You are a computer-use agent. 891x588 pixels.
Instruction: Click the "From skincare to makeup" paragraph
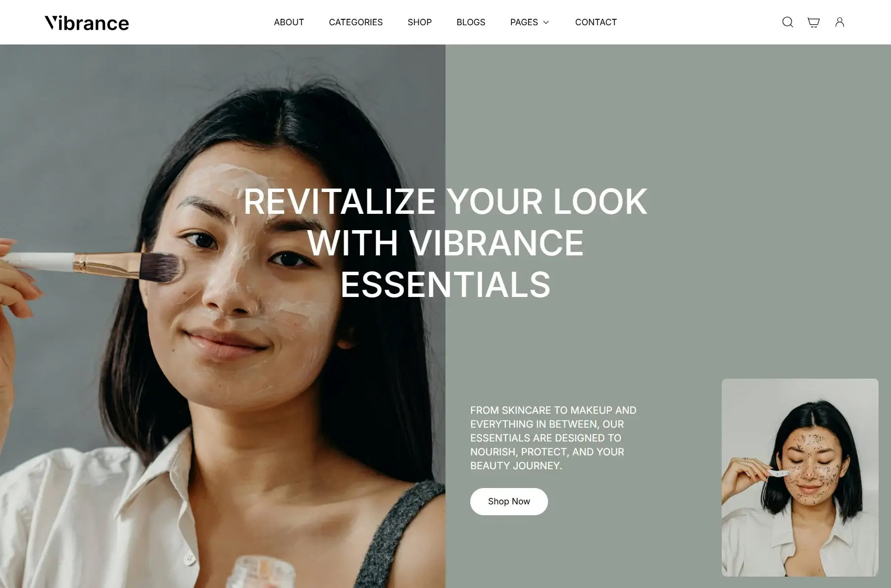pyautogui.click(x=553, y=438)
